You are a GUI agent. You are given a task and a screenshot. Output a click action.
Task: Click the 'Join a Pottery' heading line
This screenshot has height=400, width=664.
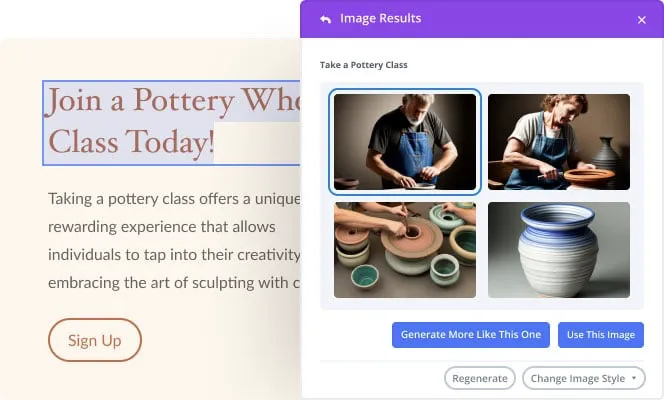tap(170, 102)
